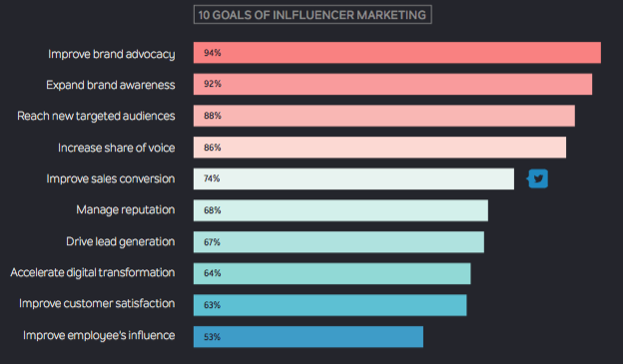Click the 86% Increase share of voice bar

[x=379, y=148]
